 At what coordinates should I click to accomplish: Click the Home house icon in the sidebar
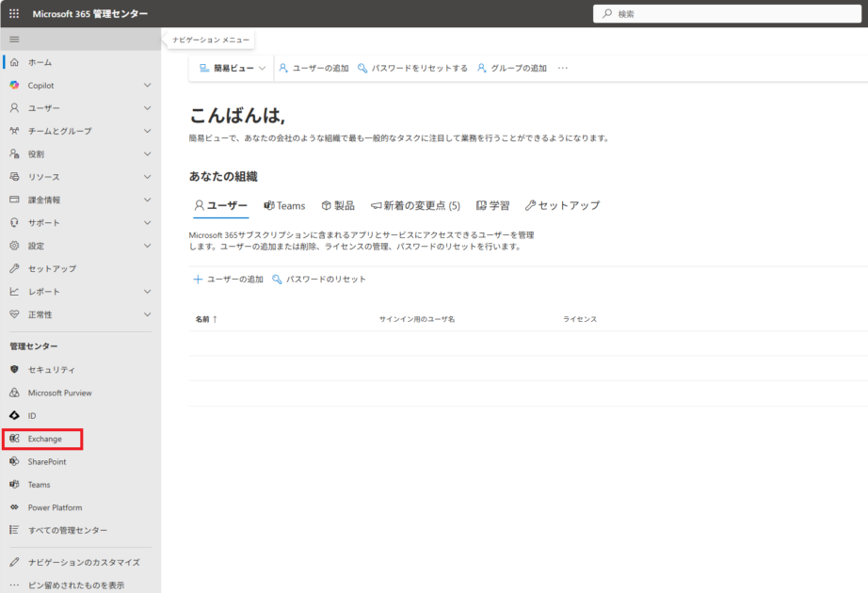(14, 62)
